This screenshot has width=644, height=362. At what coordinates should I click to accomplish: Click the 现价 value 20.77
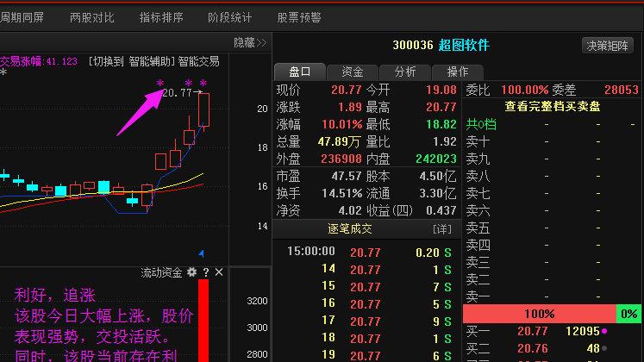[347, 90]
